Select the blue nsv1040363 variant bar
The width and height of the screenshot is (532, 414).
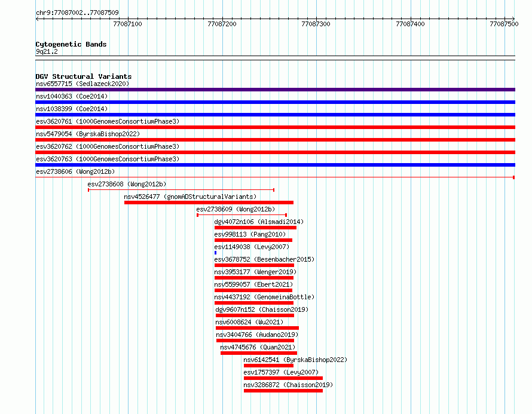275,102
